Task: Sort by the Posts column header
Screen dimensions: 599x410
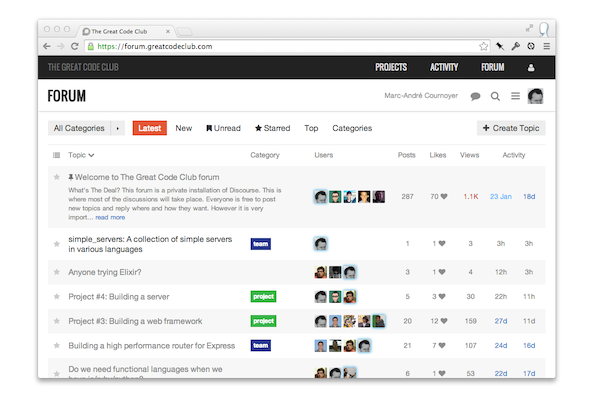Action: pyautogui.click(x=406, y=155)
